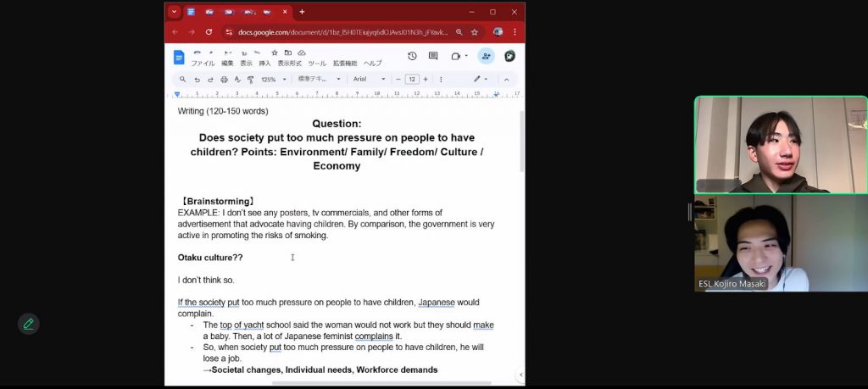Open the ファイル menu
The height and width of the screenshot is (389, 868).
203,64
